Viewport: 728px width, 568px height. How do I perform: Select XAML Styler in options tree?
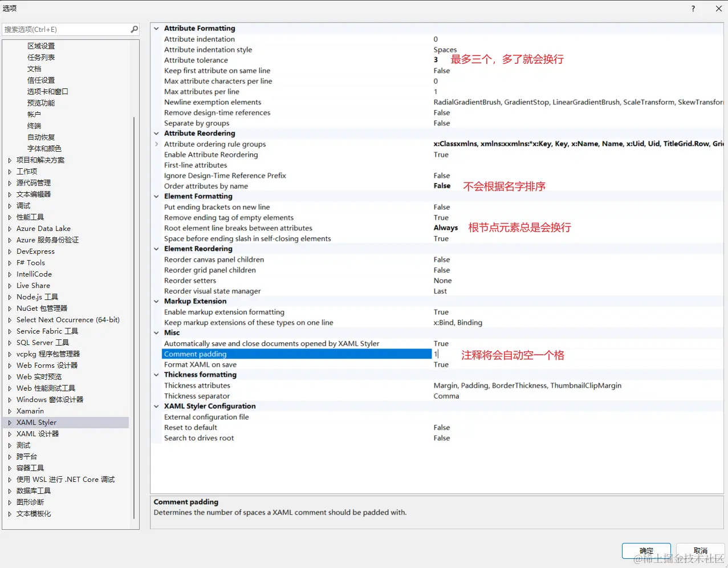(36, 423)
